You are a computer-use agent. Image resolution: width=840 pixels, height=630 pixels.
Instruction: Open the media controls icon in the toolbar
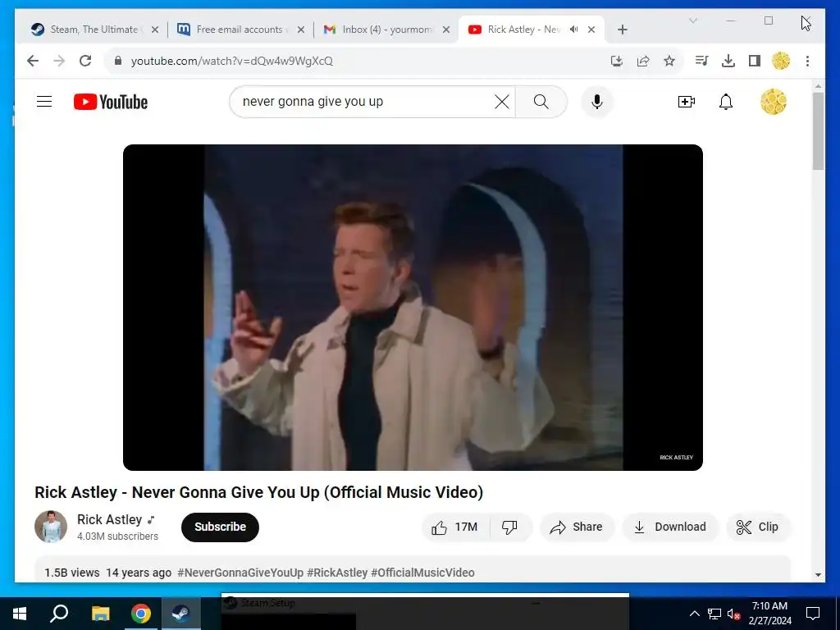pos(702,61)
